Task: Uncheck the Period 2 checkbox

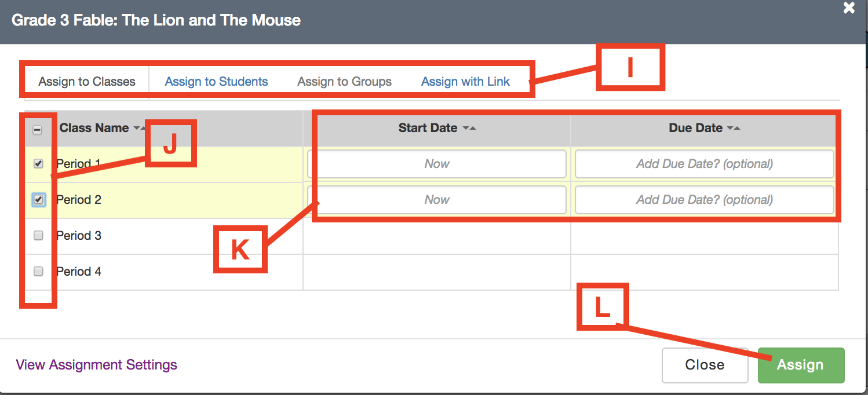Action: click(39, 200)
